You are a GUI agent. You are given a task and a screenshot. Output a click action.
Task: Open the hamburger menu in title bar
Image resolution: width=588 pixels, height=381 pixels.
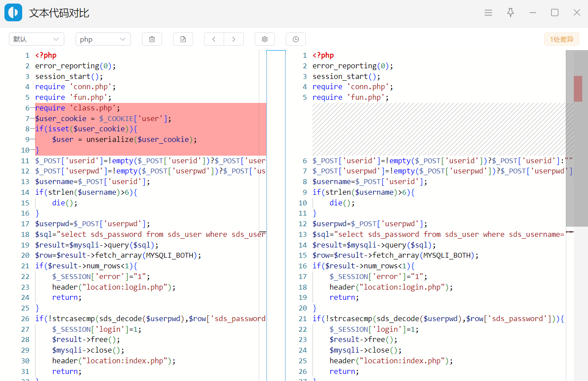point(488,13)
